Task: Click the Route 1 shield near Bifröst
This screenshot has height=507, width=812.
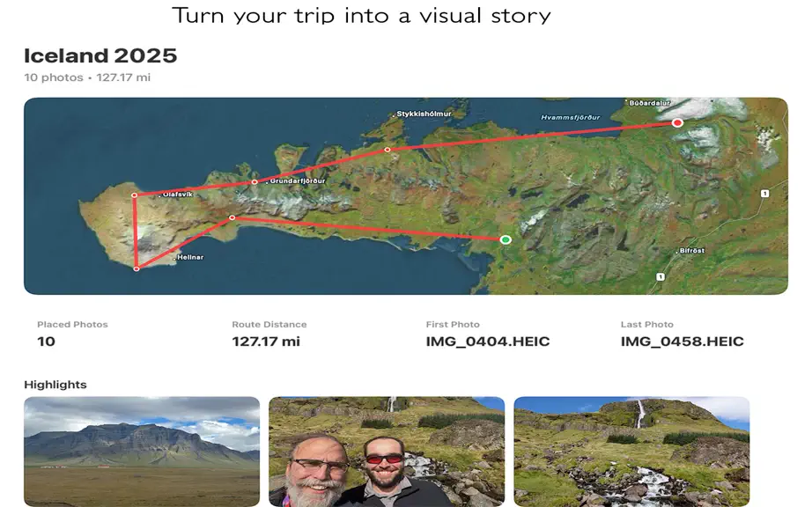Action: [x=661, y=276]
